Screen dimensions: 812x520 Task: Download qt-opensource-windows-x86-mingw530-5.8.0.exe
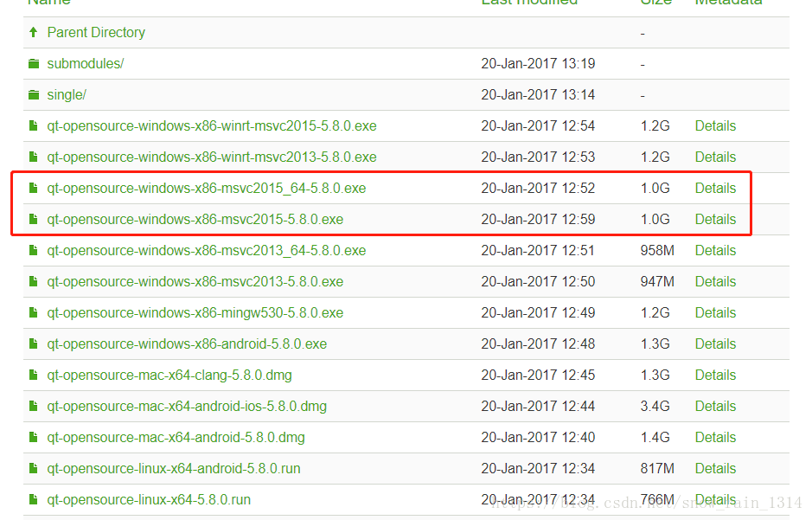(x=195, y=313)
